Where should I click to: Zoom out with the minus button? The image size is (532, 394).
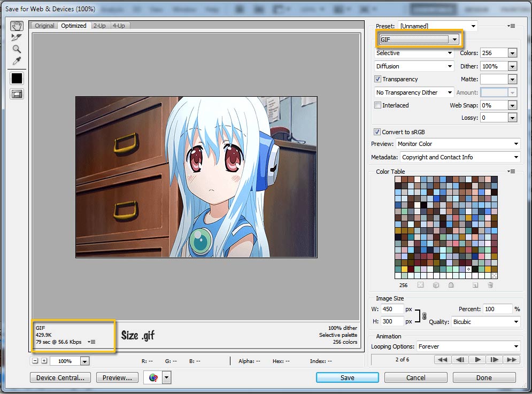pyautogui.click(x=35, y=361)
